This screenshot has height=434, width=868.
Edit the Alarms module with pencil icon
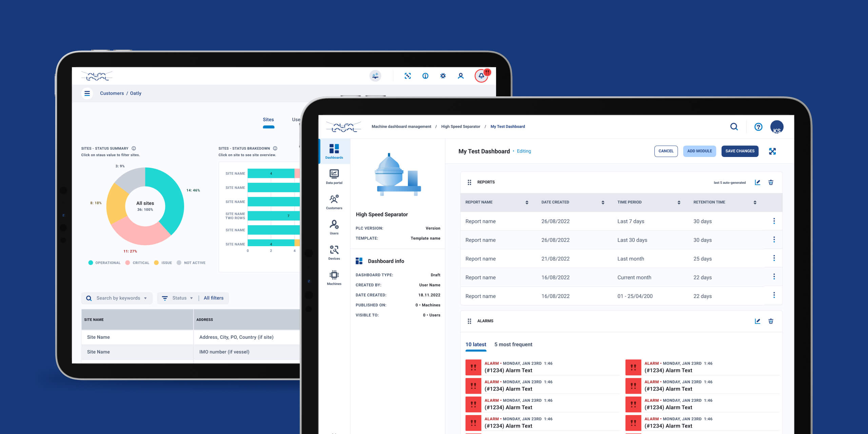pyautogui.click(x=757, y=321)
